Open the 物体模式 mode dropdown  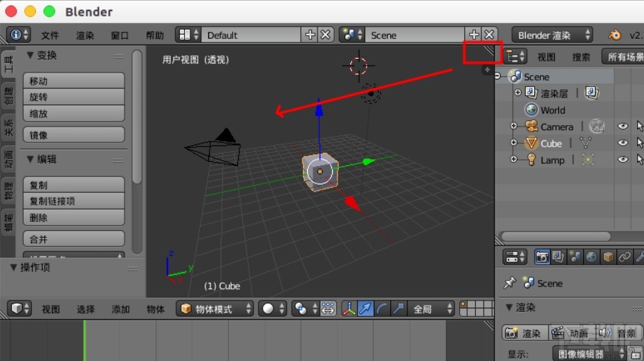(215, 308)
